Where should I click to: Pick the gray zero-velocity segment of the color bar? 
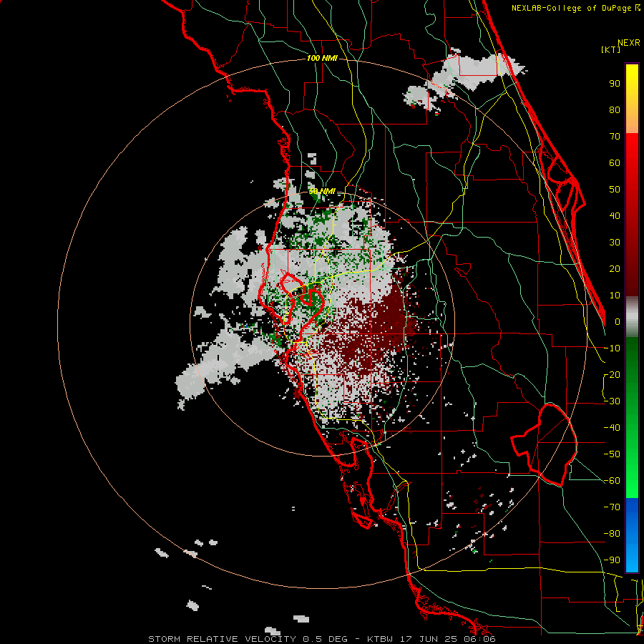click(x=632, y=316)
